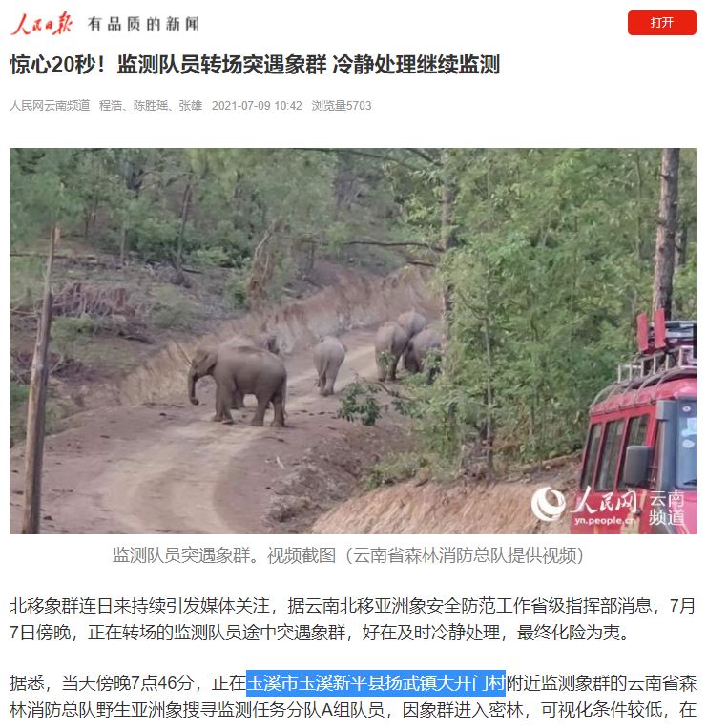Click author name 陈胜瑶
Viewport: 707px width, 728px height.
151,105
